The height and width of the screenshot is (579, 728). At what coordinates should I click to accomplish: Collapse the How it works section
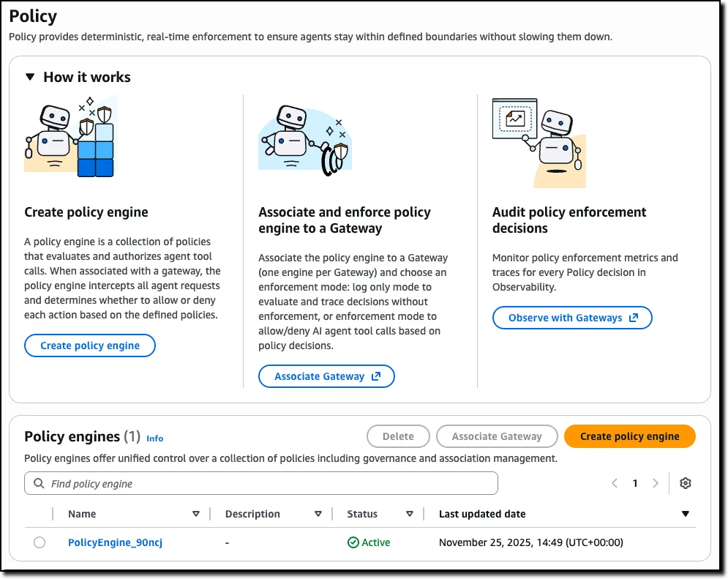coord(29,77)
